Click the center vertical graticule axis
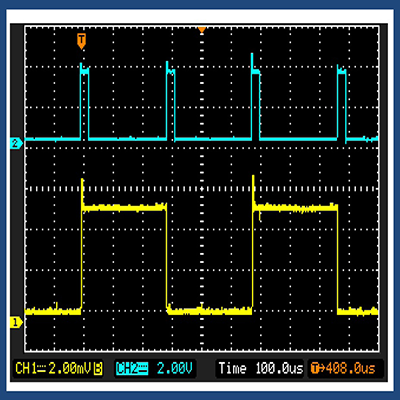The width and height of the screenshot is (400, 400). click(x=202, y=189)
